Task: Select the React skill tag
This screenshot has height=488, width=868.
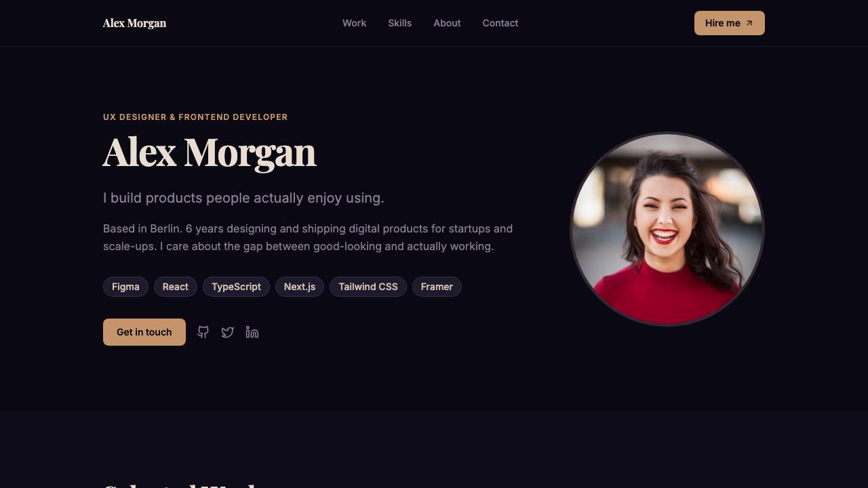Action: tap(176, 287)
